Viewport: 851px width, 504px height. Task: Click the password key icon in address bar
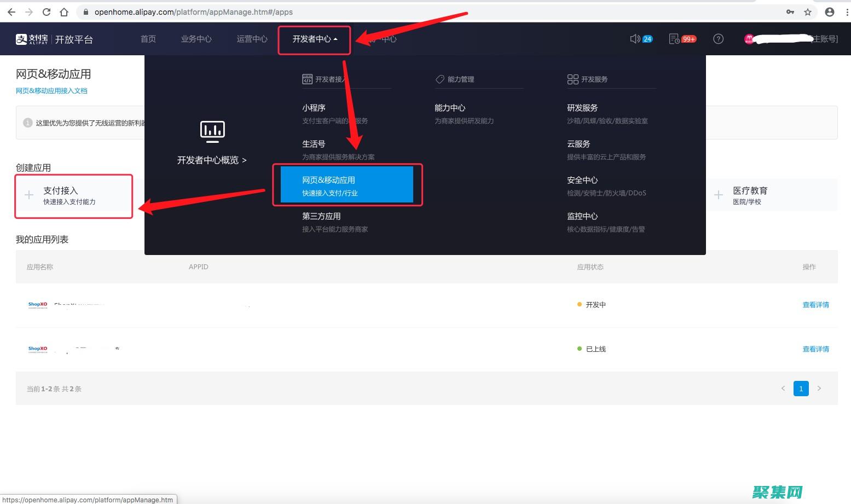(x=790, y=11)
